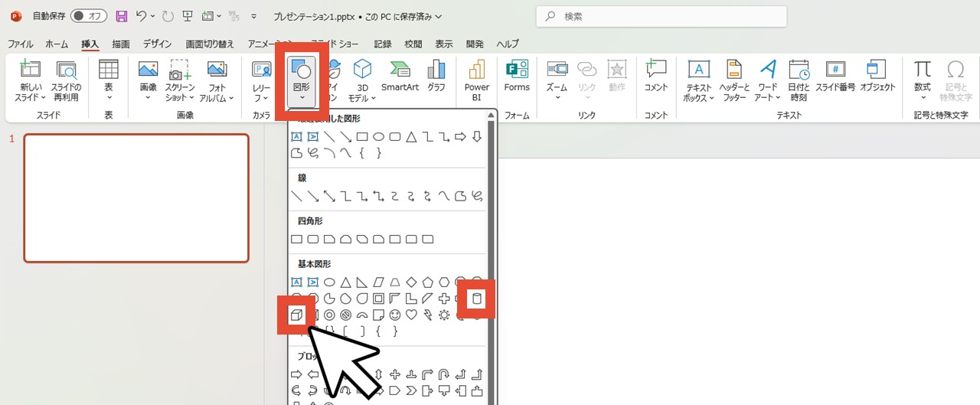Choose the cross plus shape
The height and width of the screenshot is (405, 980).
(x=444, y=299)
